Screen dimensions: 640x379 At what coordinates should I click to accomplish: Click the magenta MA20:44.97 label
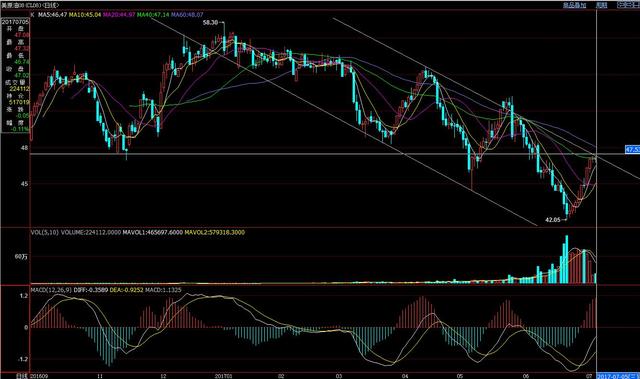(x=119, y=14)
